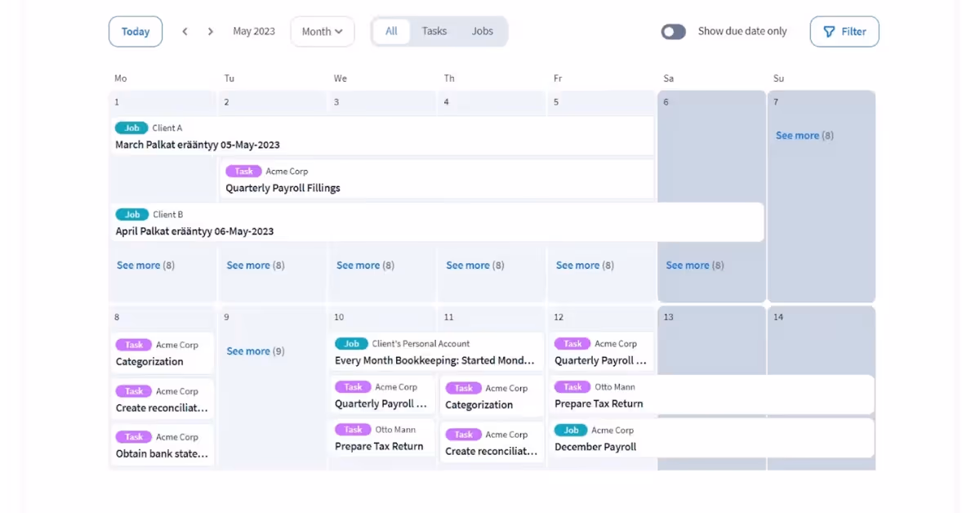Click the Create reconciliation task on May 11
The width and height of the screenshot is (980, 513).
coord(492,448)
